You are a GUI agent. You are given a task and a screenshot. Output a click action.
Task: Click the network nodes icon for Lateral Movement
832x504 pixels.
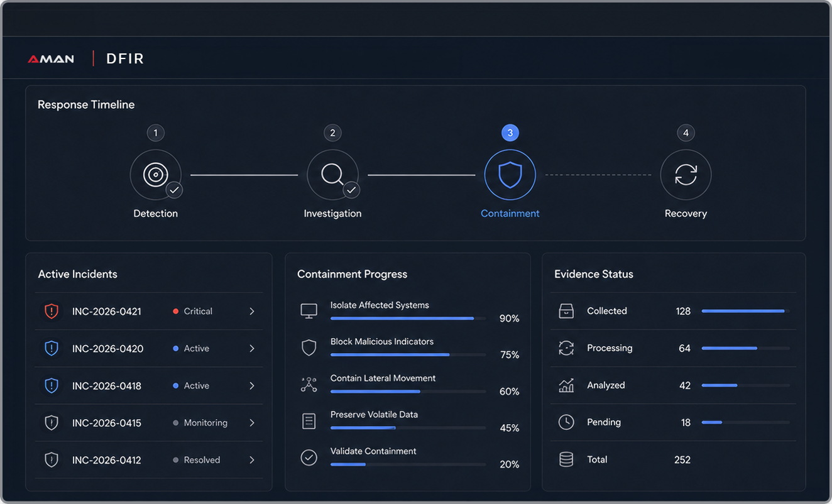point(309,385)
